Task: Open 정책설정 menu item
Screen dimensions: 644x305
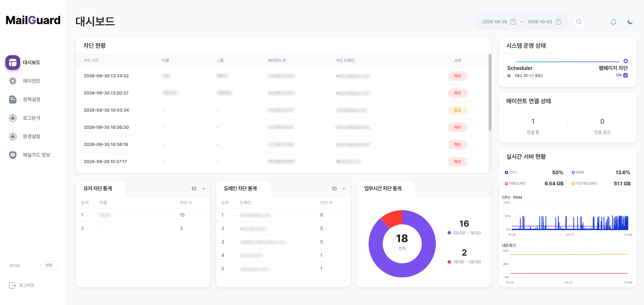Action: (32, 100)
